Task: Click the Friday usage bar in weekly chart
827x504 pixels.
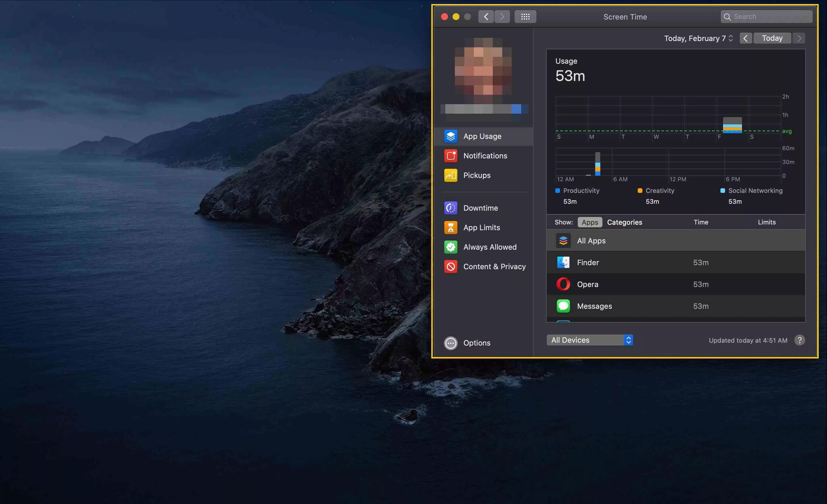Action: coord(732,125)
